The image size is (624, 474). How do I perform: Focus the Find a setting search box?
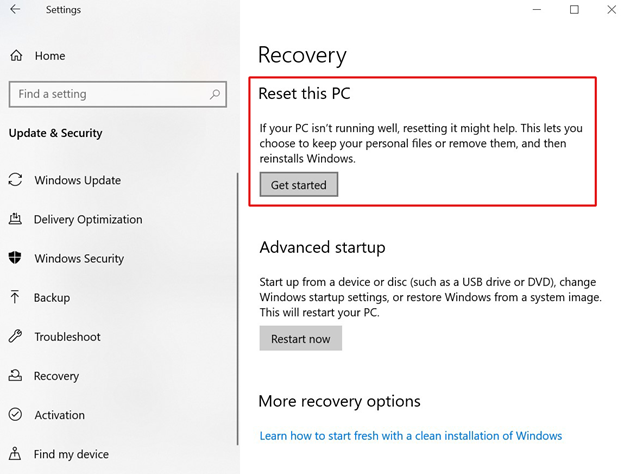118,94
